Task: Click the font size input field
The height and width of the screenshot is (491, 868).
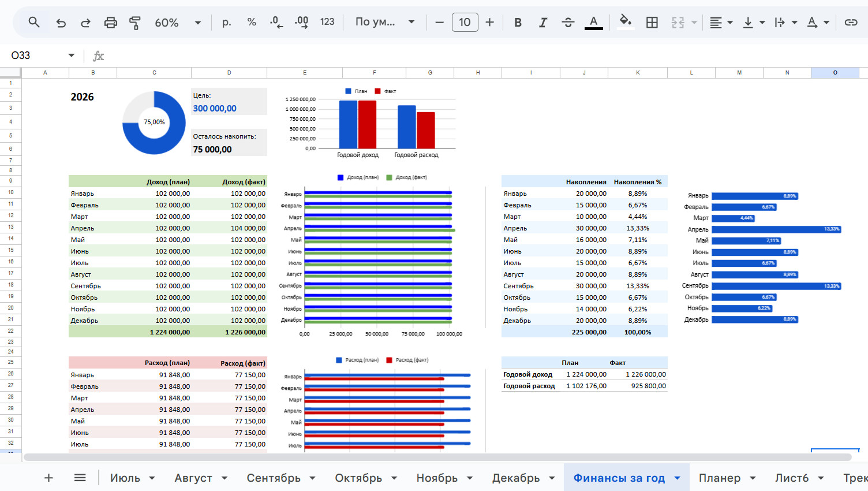Action: [465, 23]
